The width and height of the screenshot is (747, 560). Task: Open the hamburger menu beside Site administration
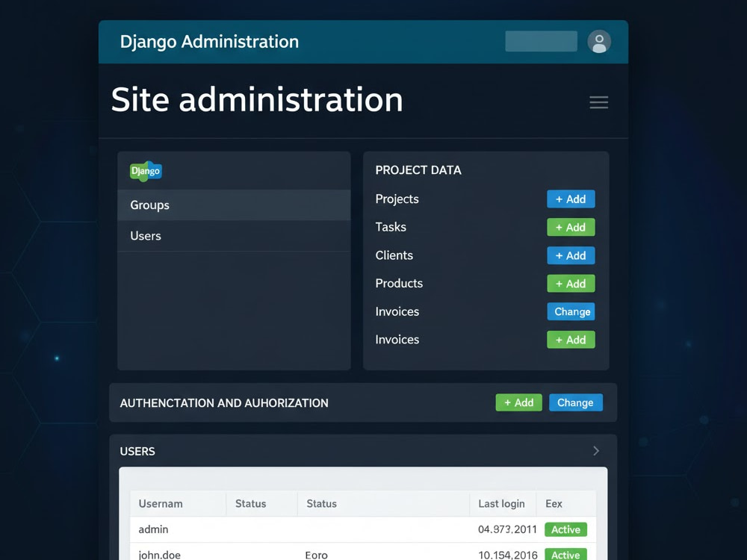tap(599, 102)
